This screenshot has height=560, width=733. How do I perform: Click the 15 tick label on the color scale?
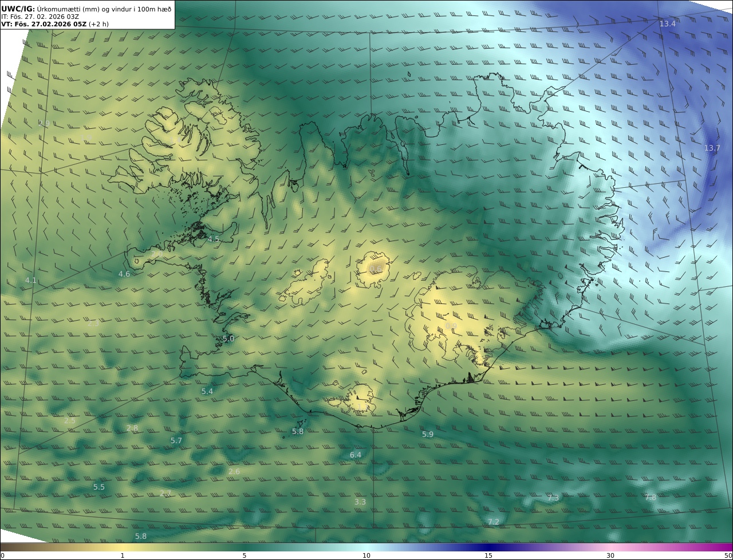pos(488,555)
